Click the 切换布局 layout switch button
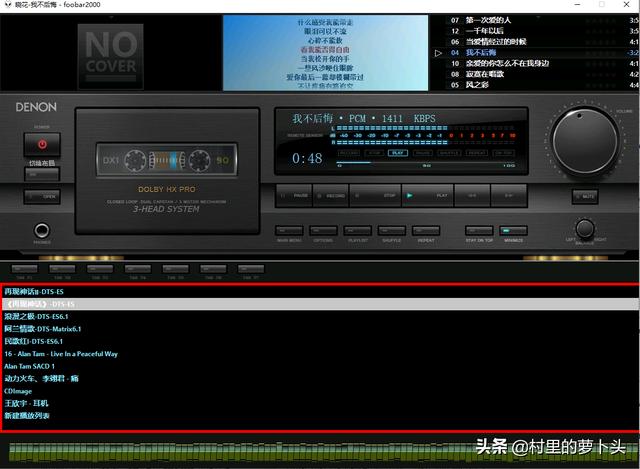Screen dimensions: 640x469 click(x=42, y=174)
